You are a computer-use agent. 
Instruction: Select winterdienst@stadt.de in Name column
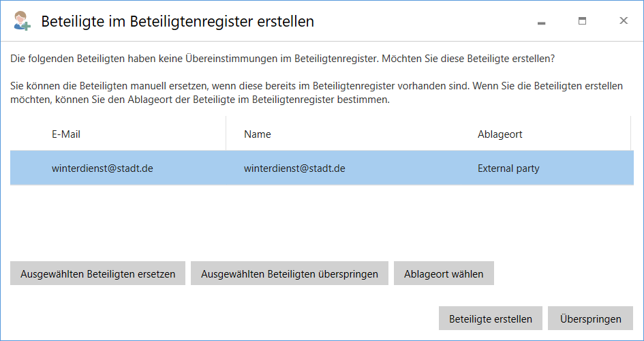click(x=294, y=168)
